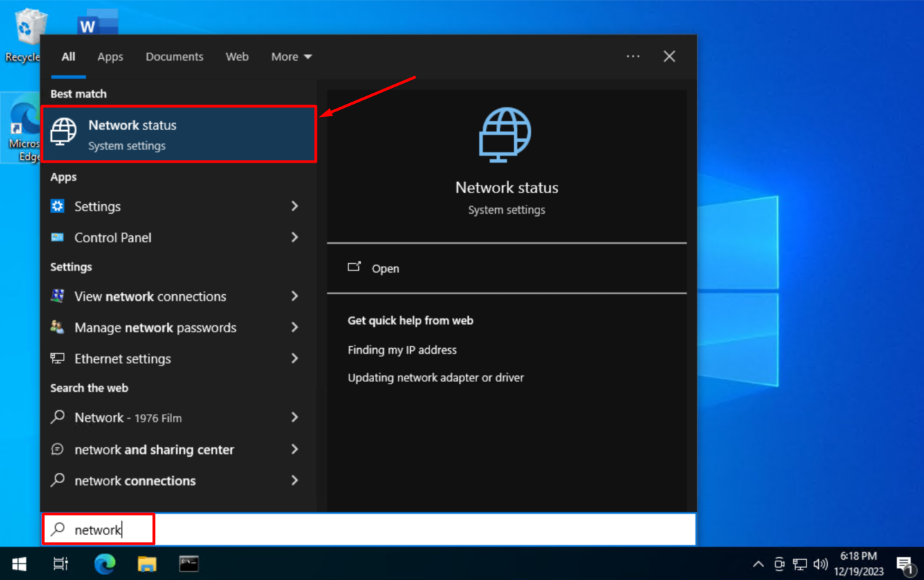This screenshot has width=924, height=580.
Task: Open the search options ellipsis menu
Action: 633,56
